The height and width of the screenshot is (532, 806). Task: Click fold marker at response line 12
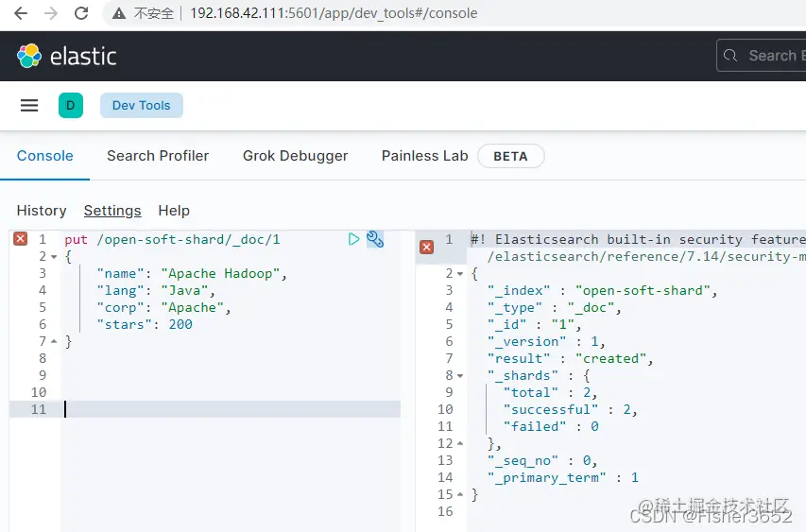(460, 443)
